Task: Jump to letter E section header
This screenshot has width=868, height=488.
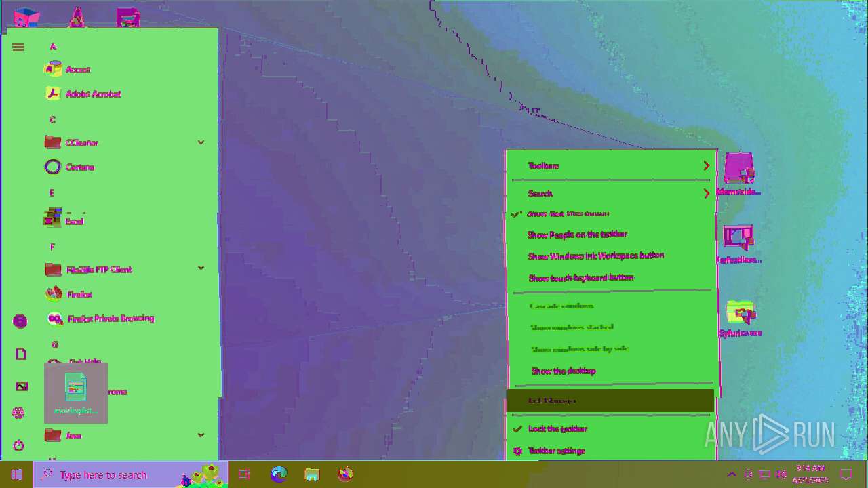Action: pyautogui.click(x=53, y=193)
